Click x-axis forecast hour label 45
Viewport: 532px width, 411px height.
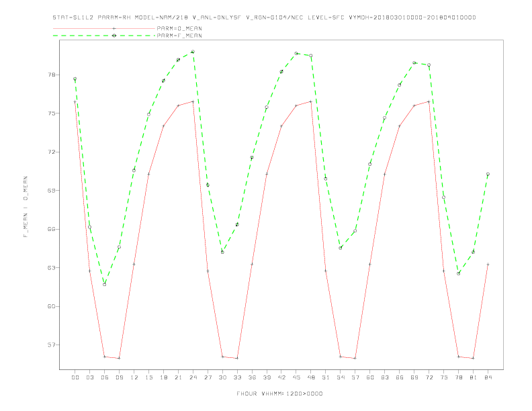pos(296,377)
